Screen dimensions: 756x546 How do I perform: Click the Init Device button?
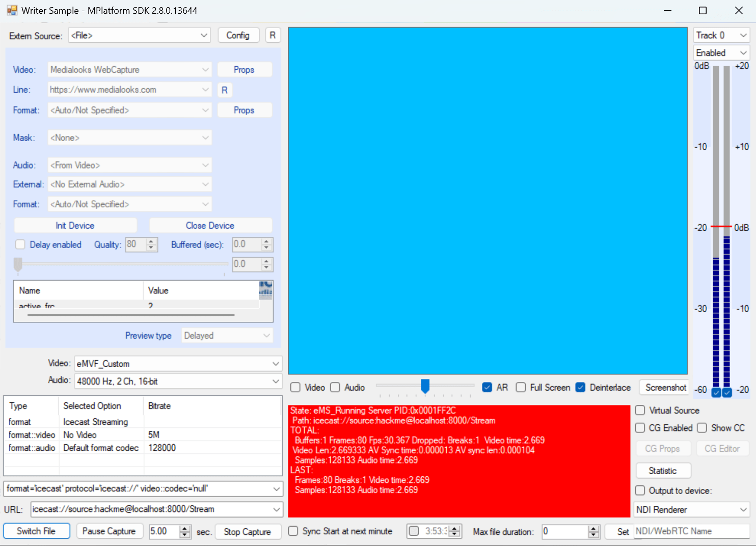(75, 225)
